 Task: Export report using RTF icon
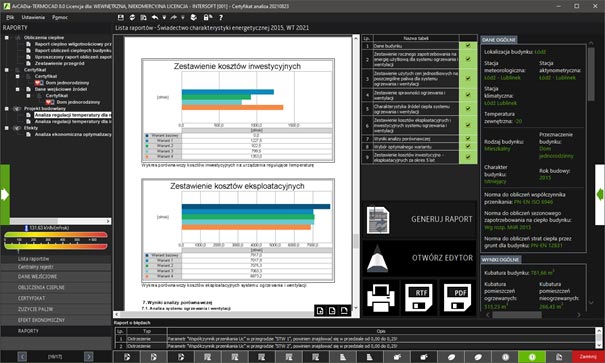tap(419, 298)
